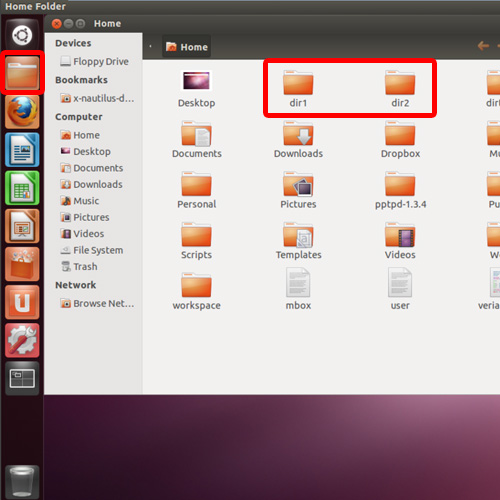This screenshot has width=500, height=500.
Task: Open Files manager in the launcher
Action: click(22, 73)
